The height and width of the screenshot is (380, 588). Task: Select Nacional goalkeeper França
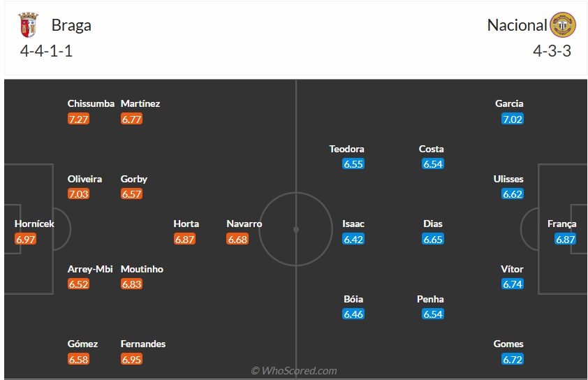(562, 224)
